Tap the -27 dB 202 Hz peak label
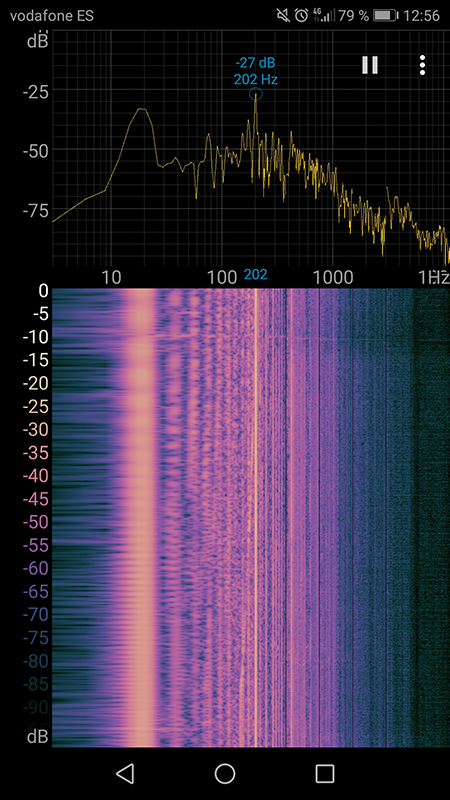Viewport: 450px width, 800px height. click(256, 71)
